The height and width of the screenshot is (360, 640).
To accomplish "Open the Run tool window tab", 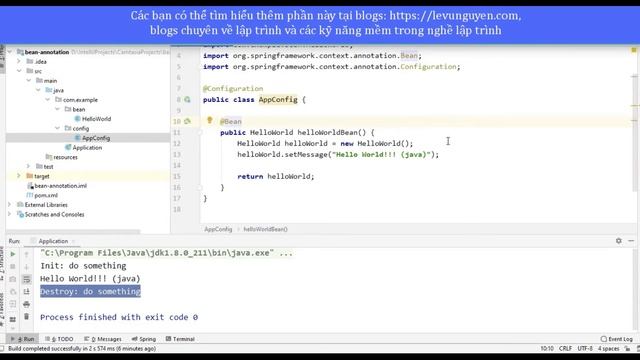I will point(23,339).
